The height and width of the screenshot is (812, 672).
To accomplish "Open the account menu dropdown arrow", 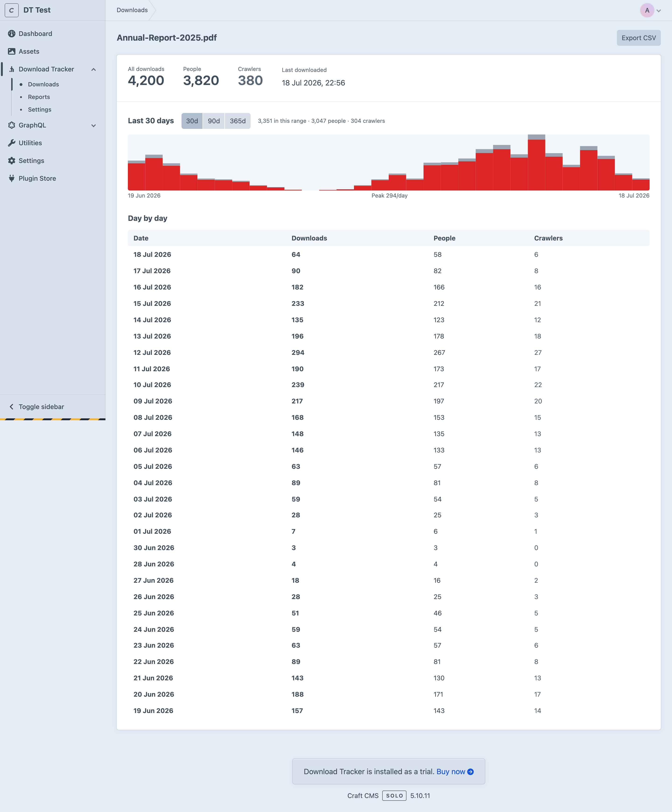I will (x=659, y=11).
